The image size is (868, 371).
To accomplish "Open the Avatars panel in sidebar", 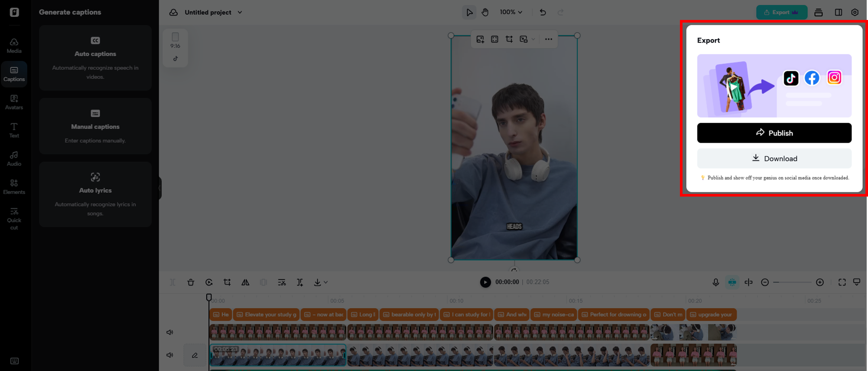I will click(x=14, y=102).
